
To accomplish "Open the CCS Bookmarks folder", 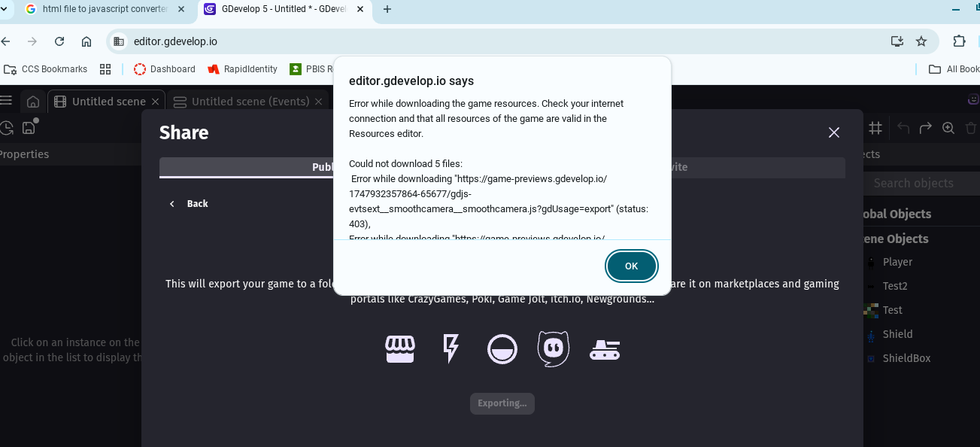I will click(x=46, y=69).
